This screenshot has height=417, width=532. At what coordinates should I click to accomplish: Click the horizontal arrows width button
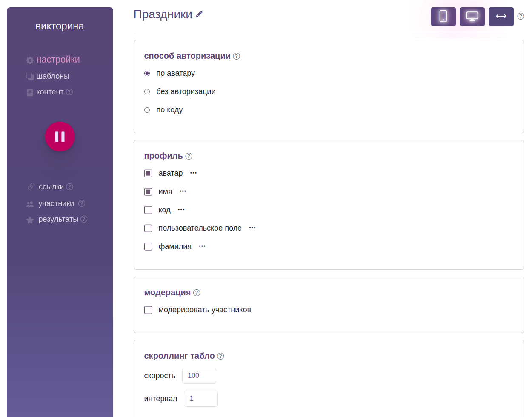coord(501,17)
